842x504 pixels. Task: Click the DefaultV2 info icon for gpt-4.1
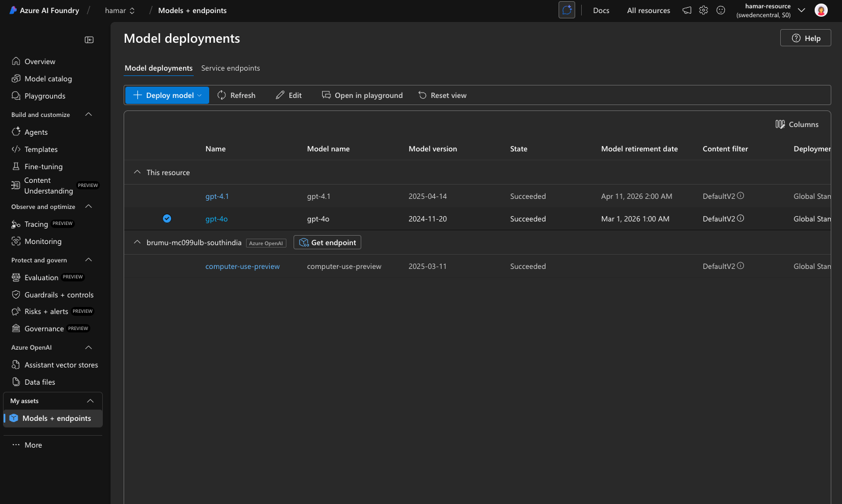[740, 196]
